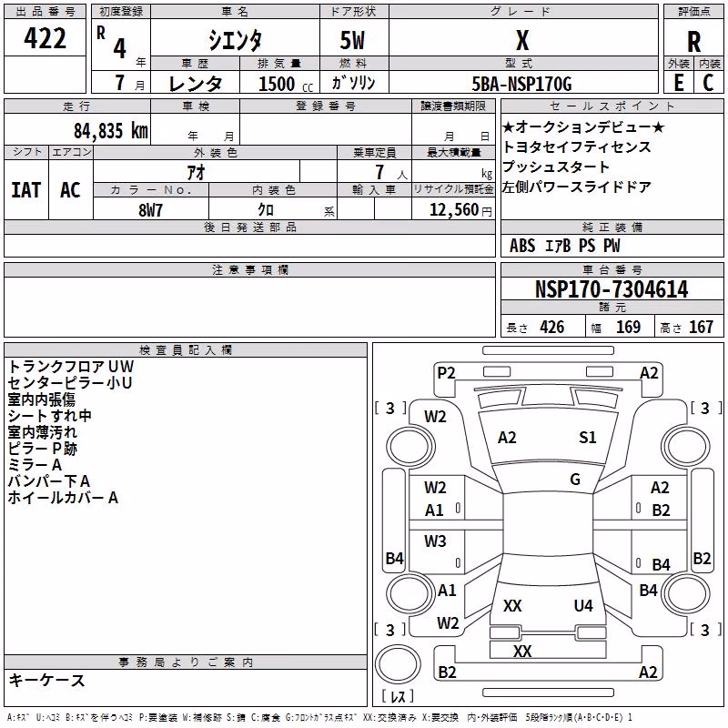Select the interior rating C
The height and width of the screenshot is (728, 728).
tap(708, 83)
